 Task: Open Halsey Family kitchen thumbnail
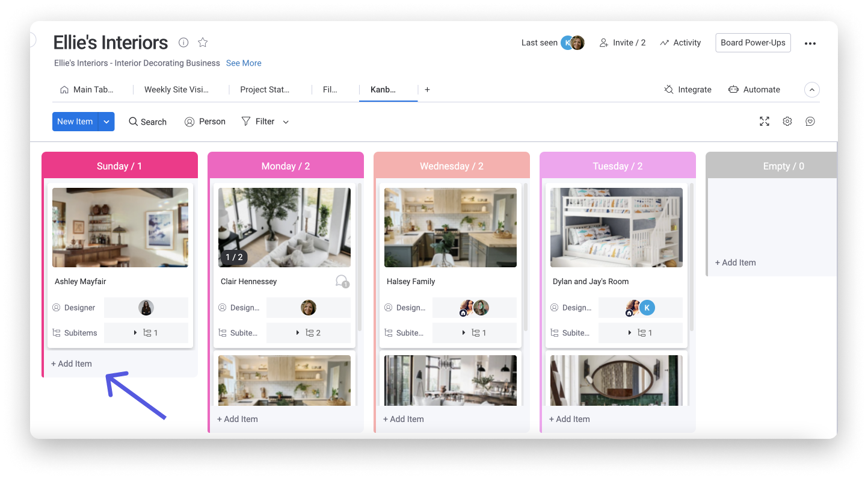click(451, 228)
